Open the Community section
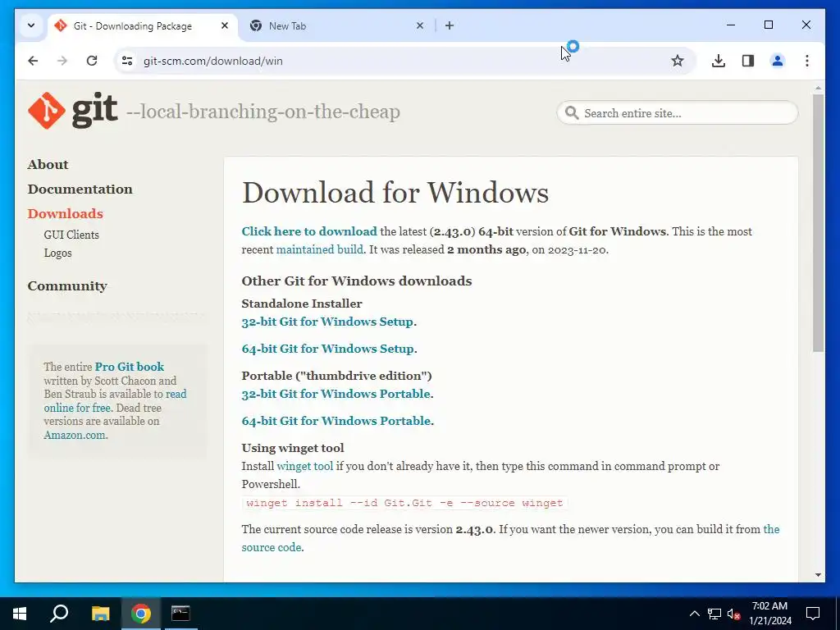This screenshot has height=630, width=840. [x=67, y=286]
